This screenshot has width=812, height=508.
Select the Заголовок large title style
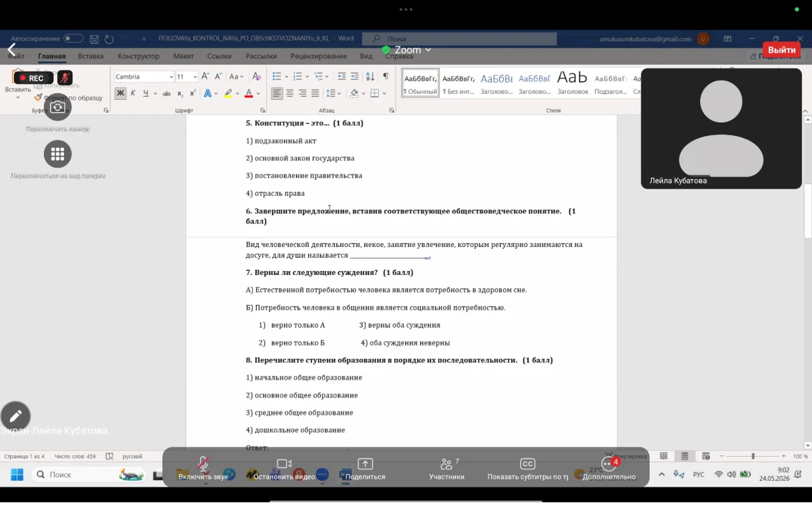(x=572, y=84)
